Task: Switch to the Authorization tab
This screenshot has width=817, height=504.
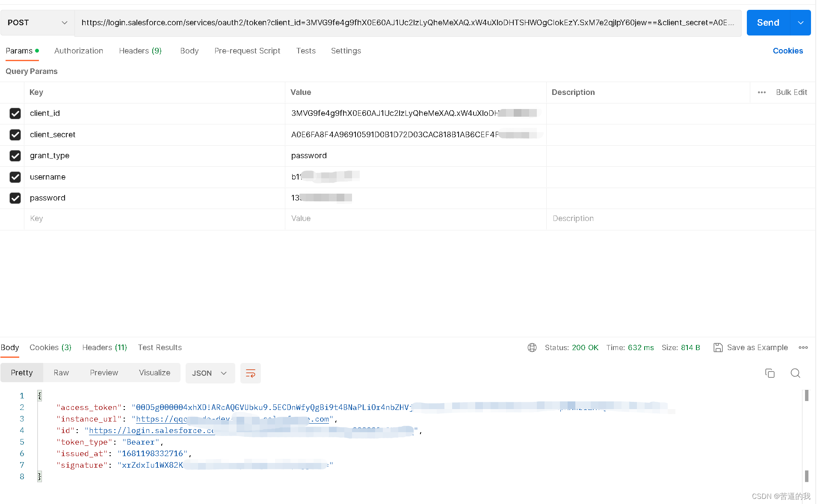Action: (78, 51)
